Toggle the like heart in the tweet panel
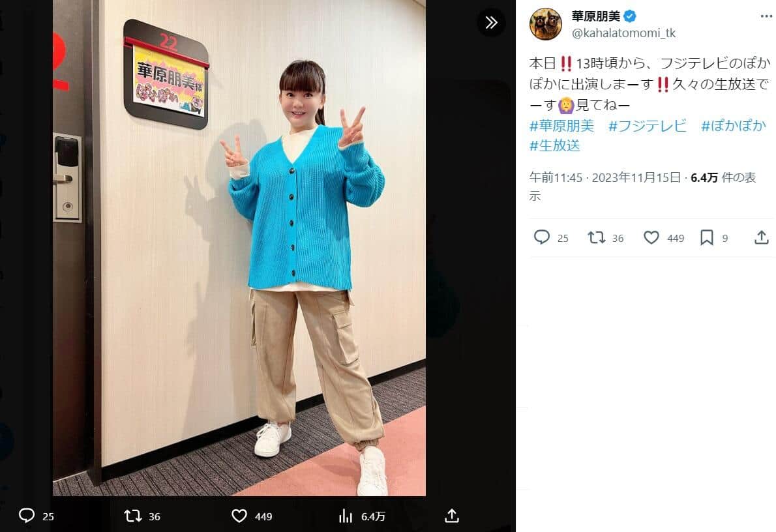 coord(651,237)
